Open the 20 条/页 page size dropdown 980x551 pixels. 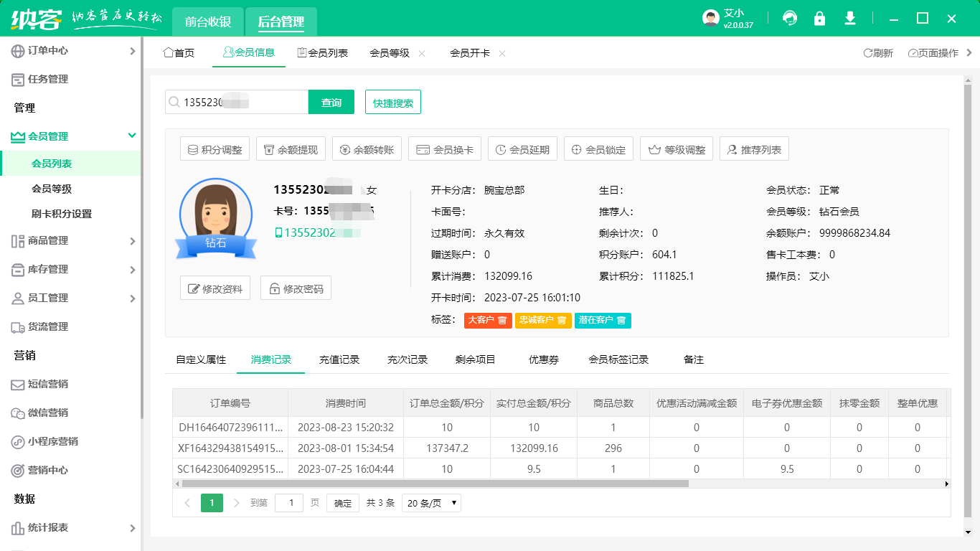[x=431, y=503]
